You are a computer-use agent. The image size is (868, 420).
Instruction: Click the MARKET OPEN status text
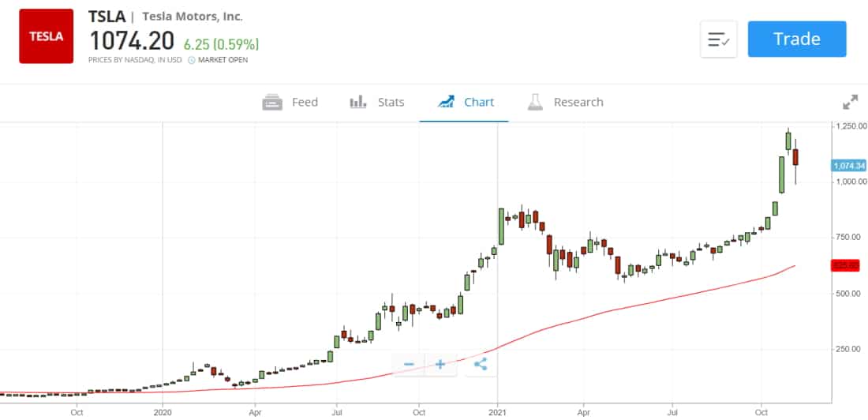tap(223, 60)
